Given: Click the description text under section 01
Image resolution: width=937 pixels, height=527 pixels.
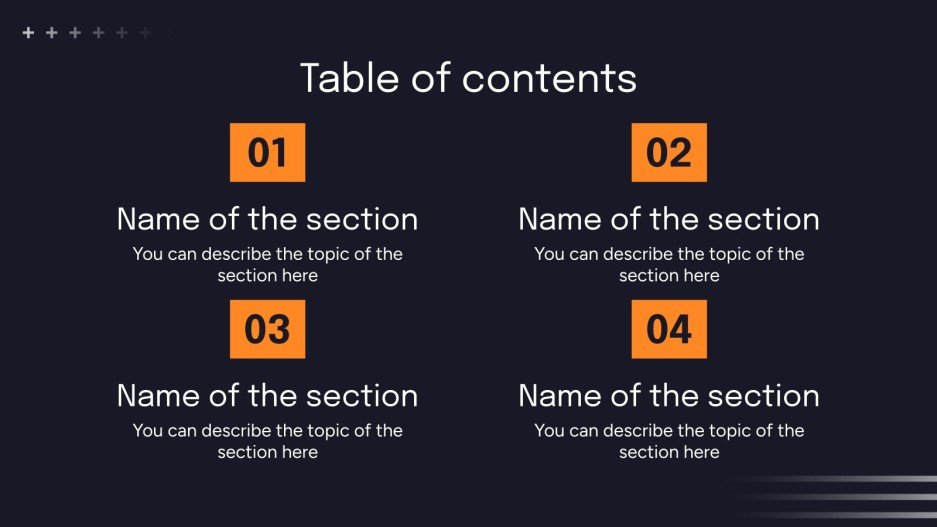Looking at the screenshot, I should click(267, 264).
